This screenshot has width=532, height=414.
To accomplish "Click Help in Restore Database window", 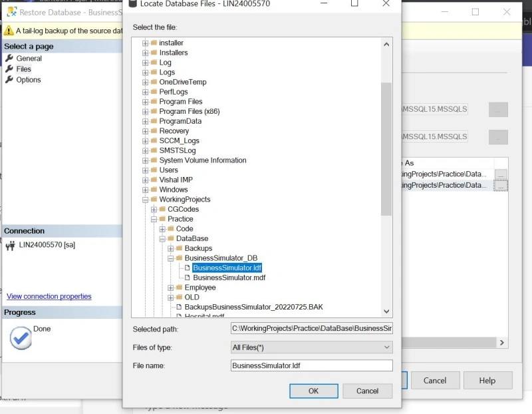I will click(487, 380).
